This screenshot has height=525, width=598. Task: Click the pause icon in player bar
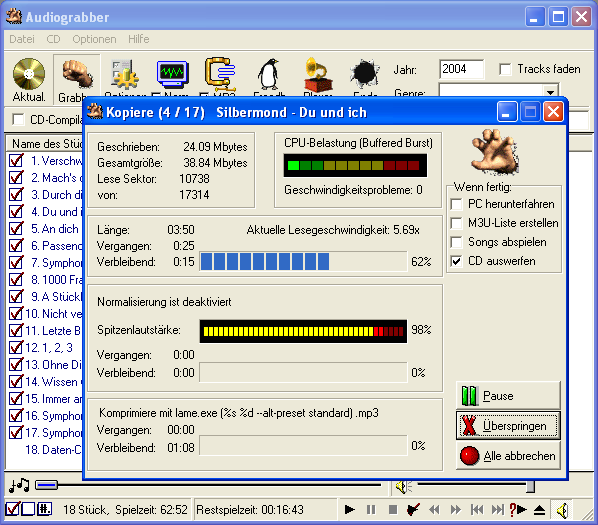371,509
